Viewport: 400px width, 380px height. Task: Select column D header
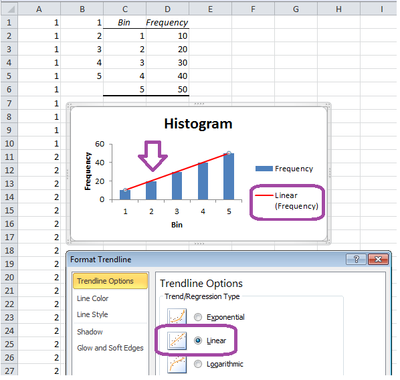pyautogui.click(x=168, y=9)
